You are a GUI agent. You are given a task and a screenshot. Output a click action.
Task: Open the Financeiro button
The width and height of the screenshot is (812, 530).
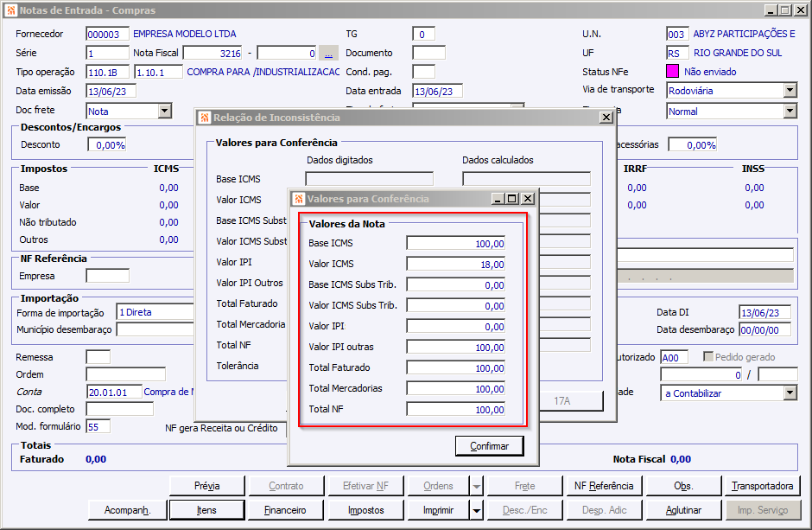tap(285, 510)
